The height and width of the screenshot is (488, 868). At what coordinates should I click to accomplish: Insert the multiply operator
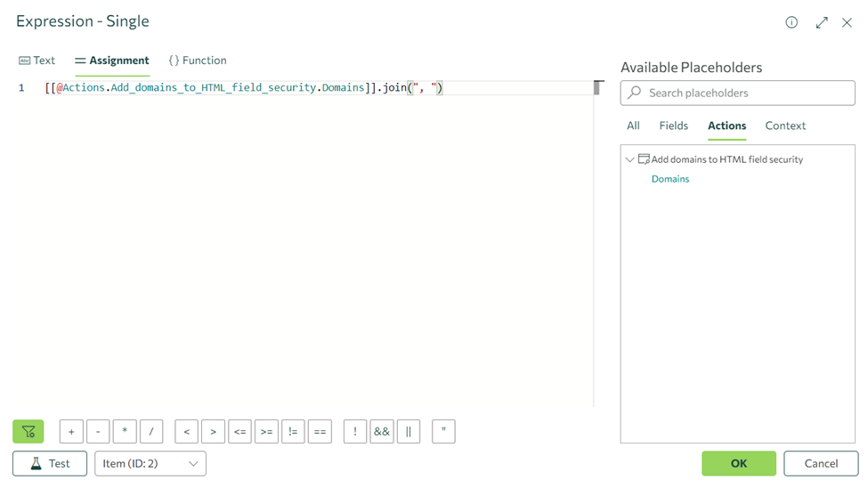[x=125, y=432]
